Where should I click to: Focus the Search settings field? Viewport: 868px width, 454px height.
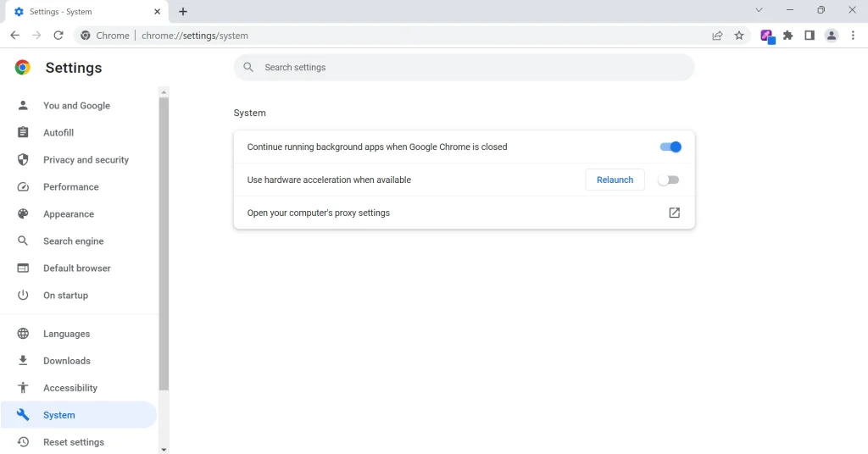click(x=464, y=68)
